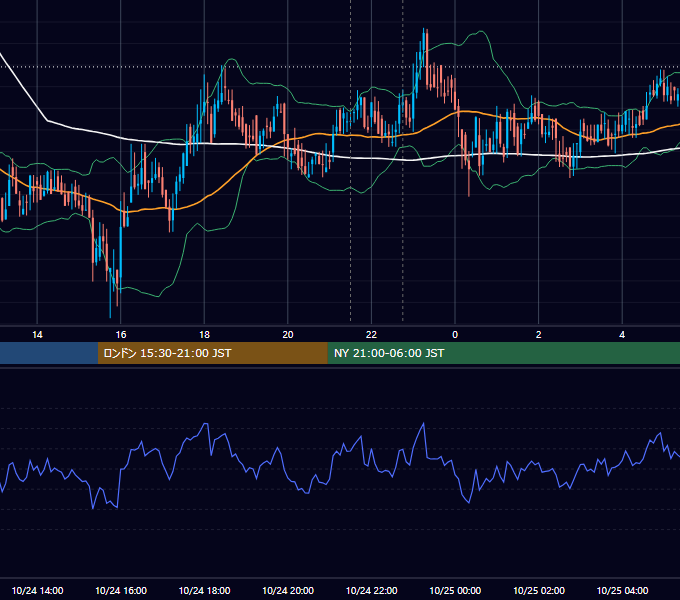Click the 10/25 04:00 label on the lower axis
The height and width of the screenshot is (600, 680).
click(x=622, y=590)
